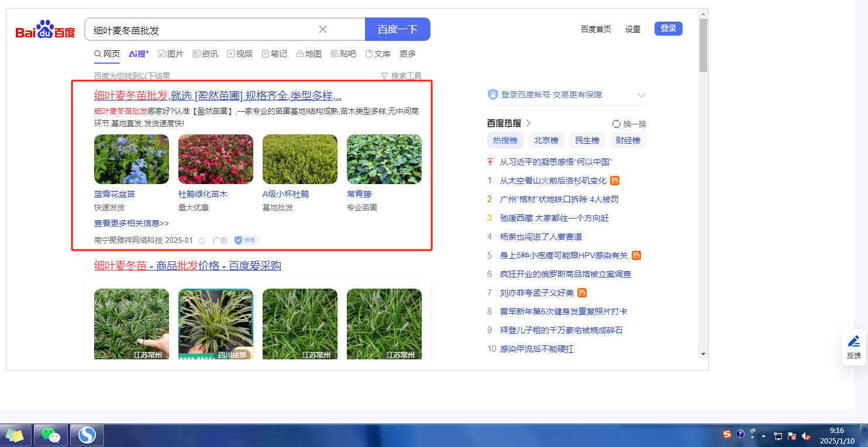Screen dimensions: 868x447
Task: Select the 财经榜 hot list filter
Action: (628, 140)
